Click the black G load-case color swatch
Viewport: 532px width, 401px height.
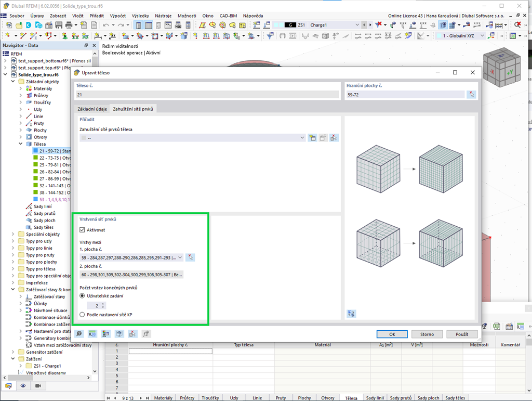tap(290, 25)
